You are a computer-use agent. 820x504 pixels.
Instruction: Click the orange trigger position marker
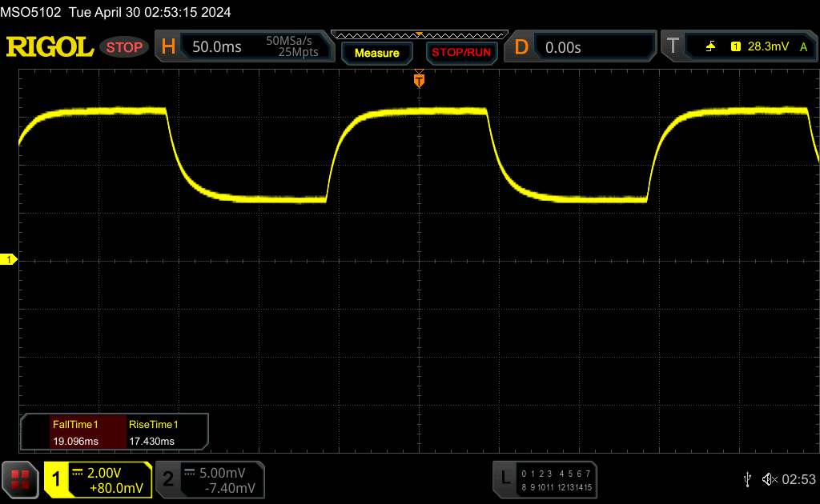(x=418, y=80)
